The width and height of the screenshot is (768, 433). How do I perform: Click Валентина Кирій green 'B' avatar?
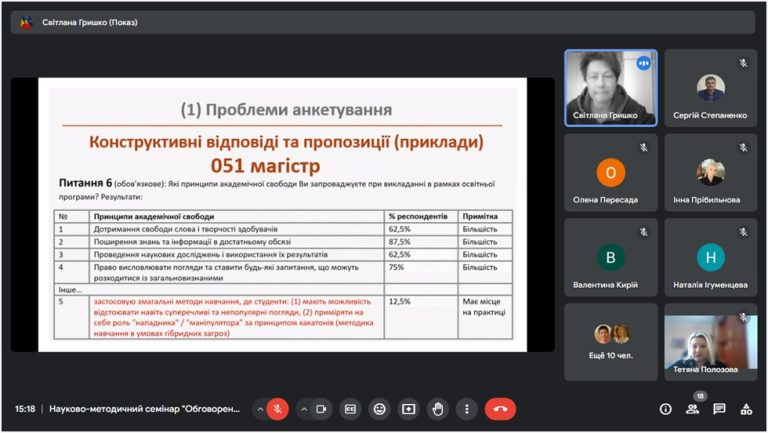[611, 258]
